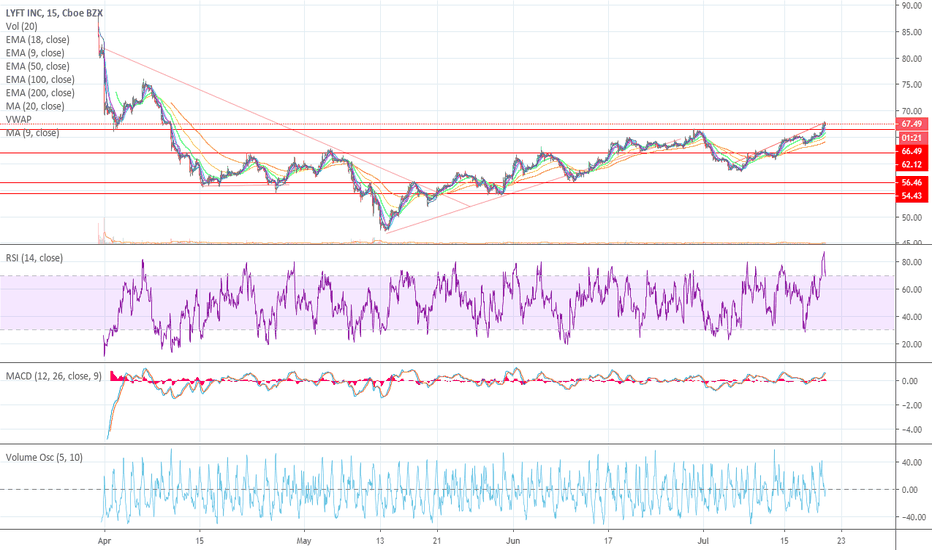Click the RSI 80.00 axis label
The image size is (932, 550).
point(911,262)
